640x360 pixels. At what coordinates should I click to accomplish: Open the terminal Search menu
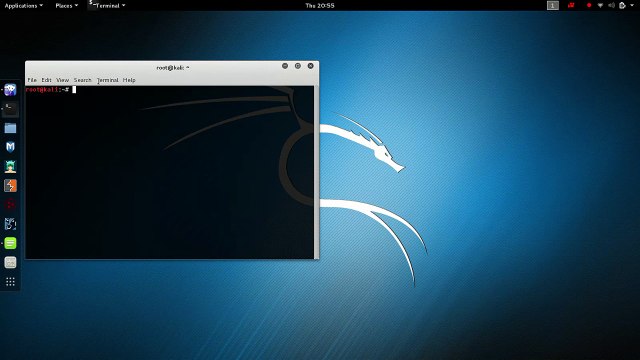tap(82, 80)
